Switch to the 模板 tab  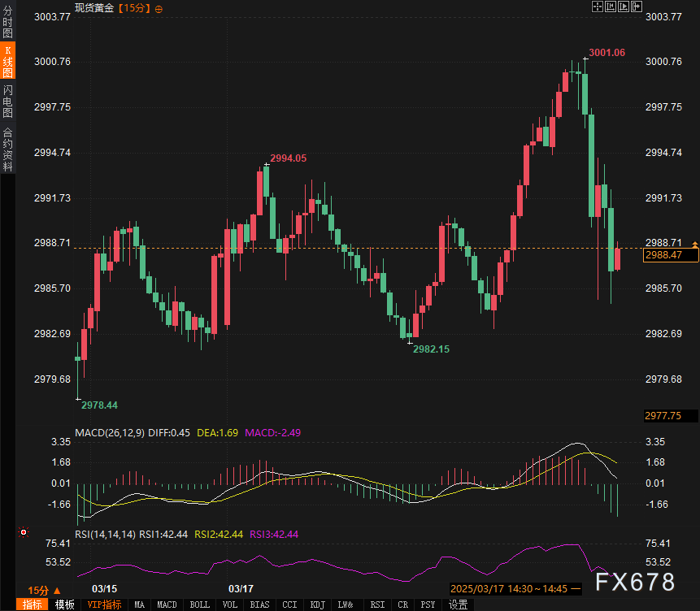point(64,604)
